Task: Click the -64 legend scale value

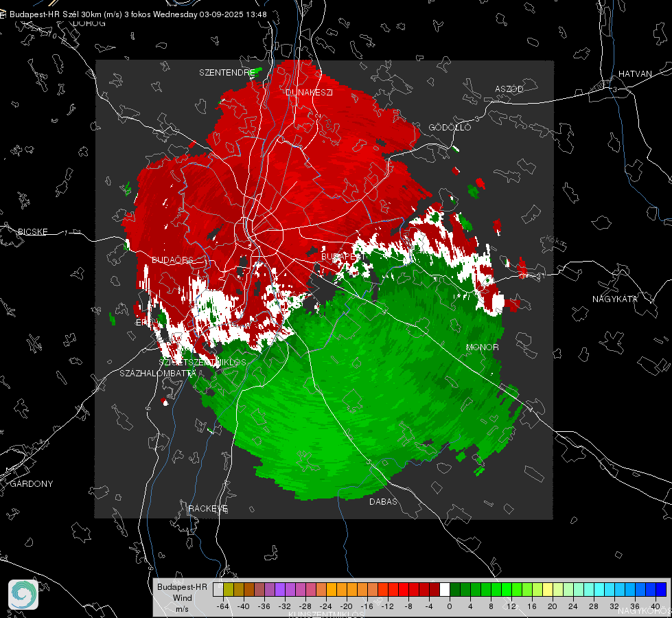Action: coord(223,606)
